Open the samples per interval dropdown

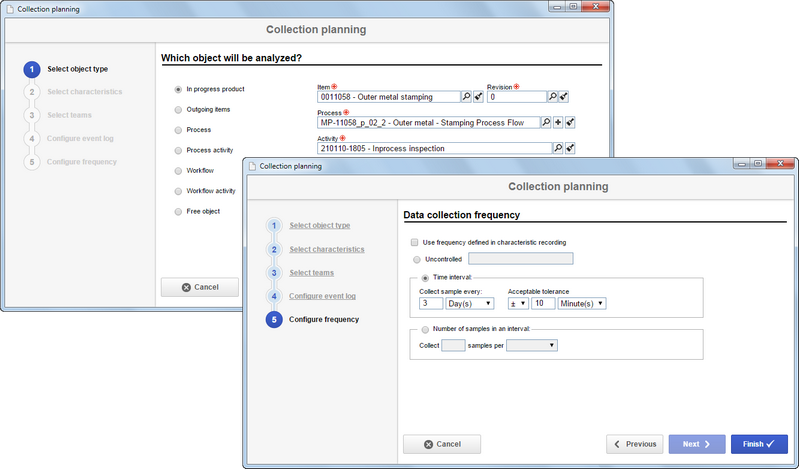pyautogui.click(x=531, y=346)
